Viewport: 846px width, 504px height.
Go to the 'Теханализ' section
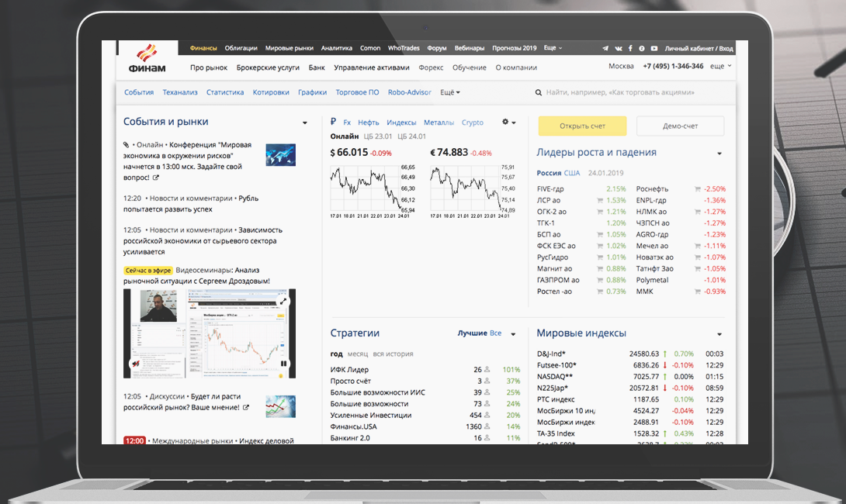(180, 93)
